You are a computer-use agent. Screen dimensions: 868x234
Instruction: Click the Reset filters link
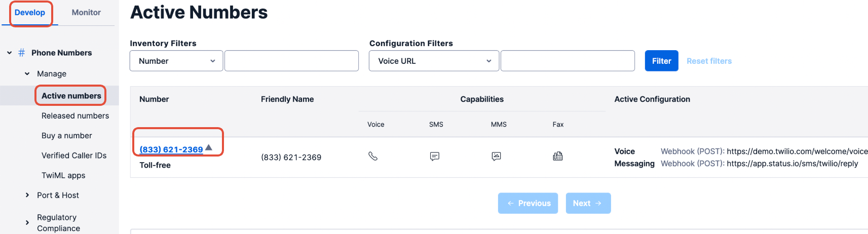(x=709, y=61)
